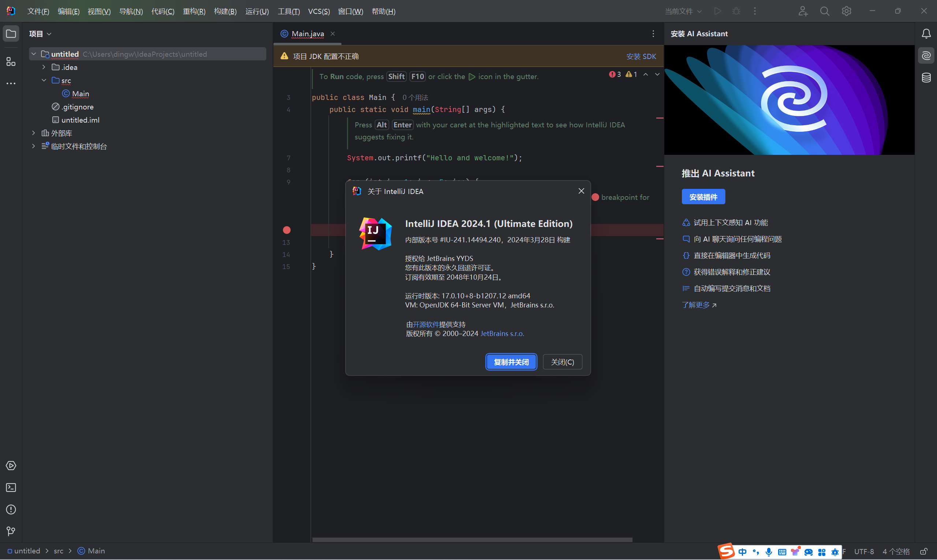This screenshot has width=937, height=560.
Task: Open the Git version control tool window
Action: pos(11,531)
